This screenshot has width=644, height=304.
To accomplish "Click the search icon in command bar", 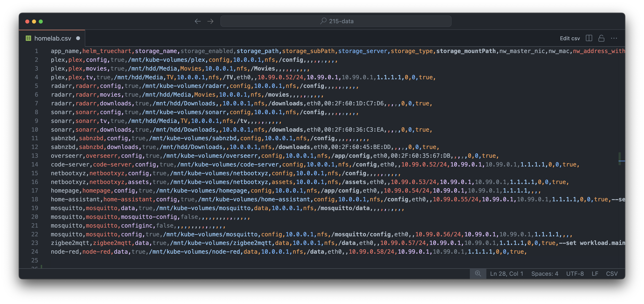I will click(x=323, y=21).
